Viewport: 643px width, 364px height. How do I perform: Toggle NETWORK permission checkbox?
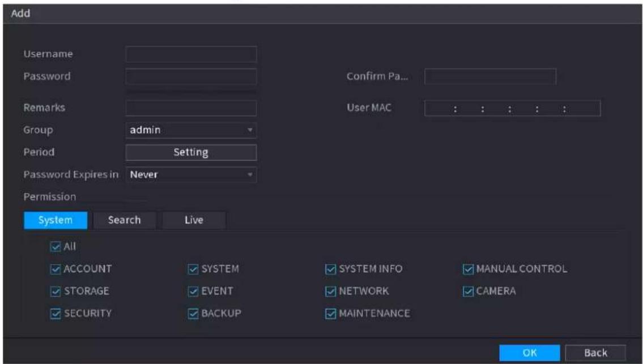tap(330, 291)
